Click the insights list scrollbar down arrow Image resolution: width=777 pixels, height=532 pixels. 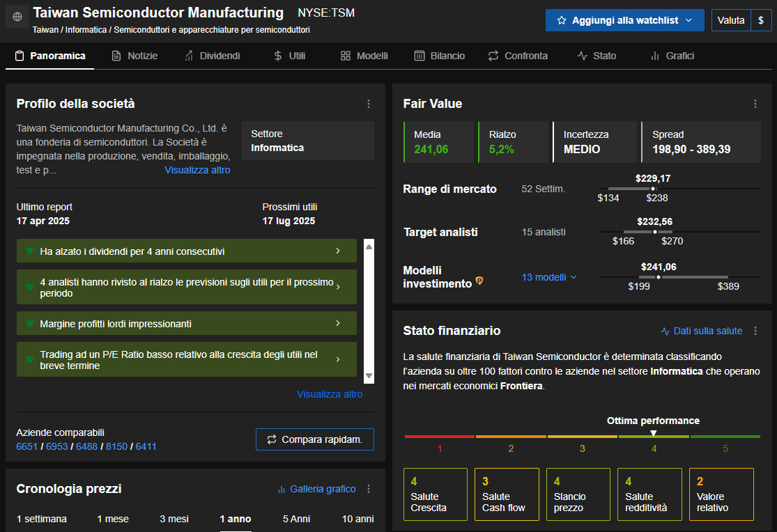point(369,375)
